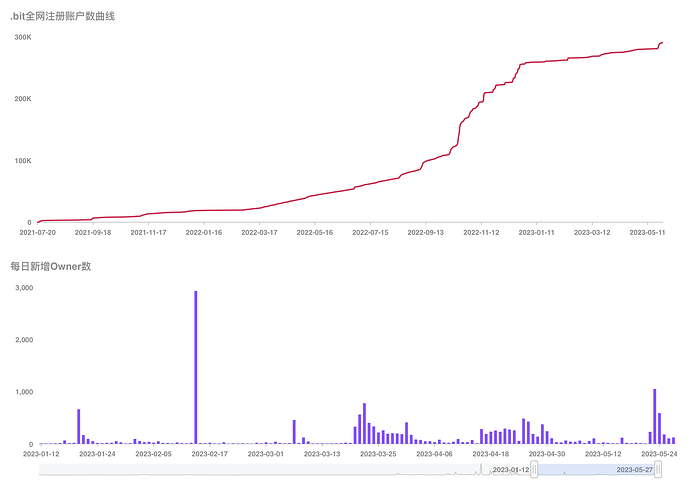Click the 2022-01-16 x-axis label
Screen dimensions: 690x487
pyautogui.click(x=204, y=232)
